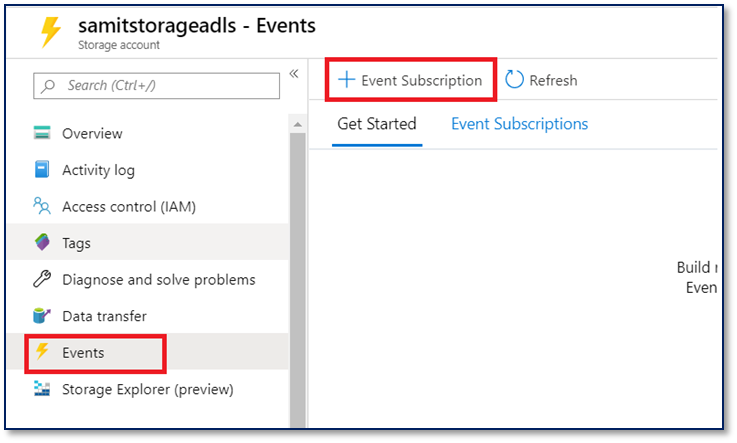The height and width of the screenshot is (443, 737).
Task: Click the Refresh circular arrow icon
Action: (514, 80)
